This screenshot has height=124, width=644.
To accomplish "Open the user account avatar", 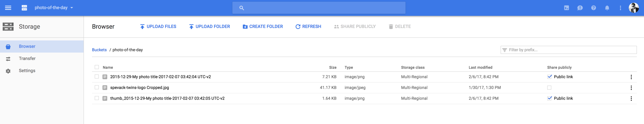I will pos(634,8).
